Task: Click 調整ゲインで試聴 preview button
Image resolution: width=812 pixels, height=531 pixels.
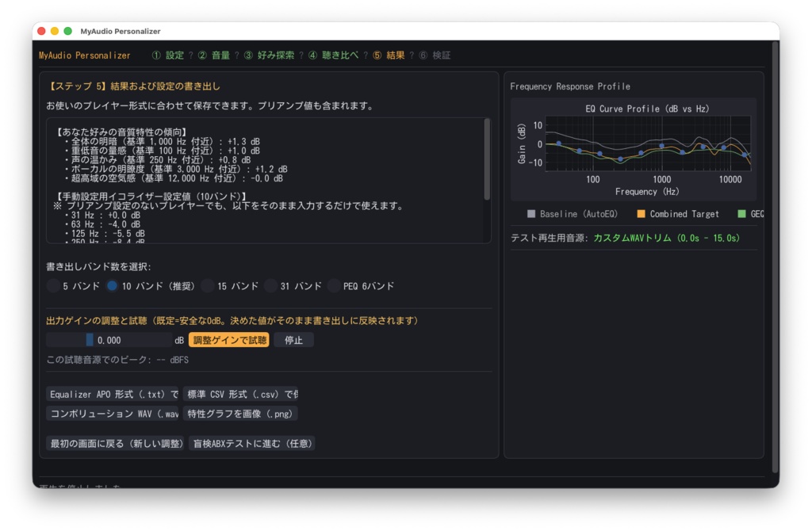Action: coord(229,340)
